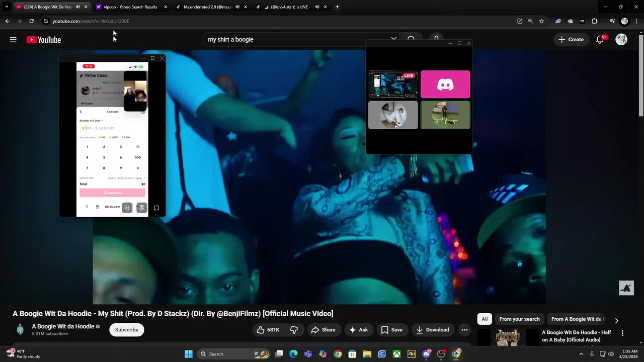644x362 pixels.
Task: Close the vipcoo Yahoo Search tab
Action: click(166, 7)
